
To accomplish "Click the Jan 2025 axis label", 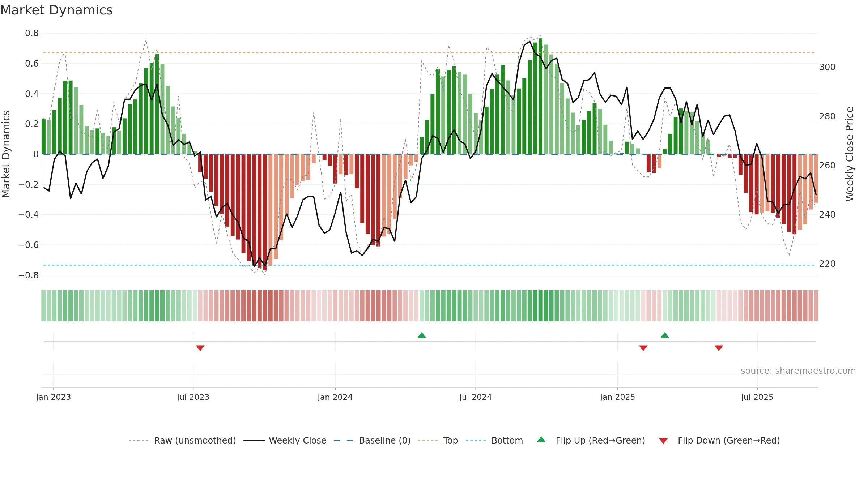I will click(x=618, y=397).
